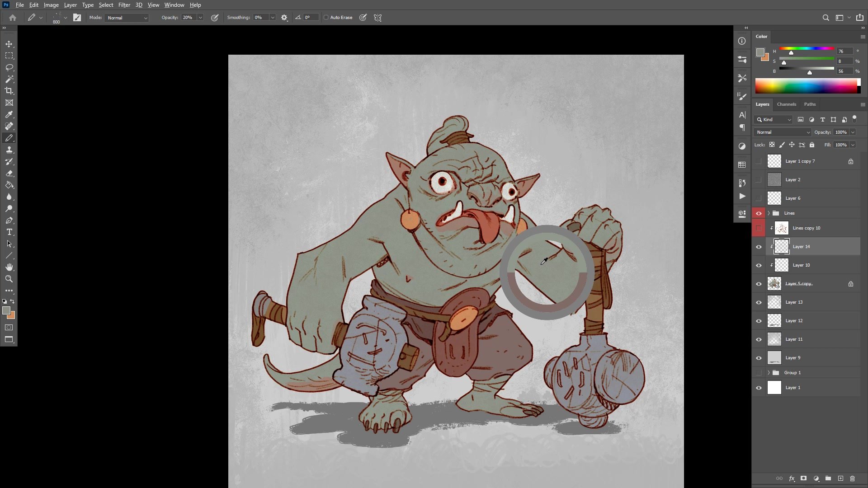868x488 pixels.
Task: Open the Filter menu
Action: (124, 5)
